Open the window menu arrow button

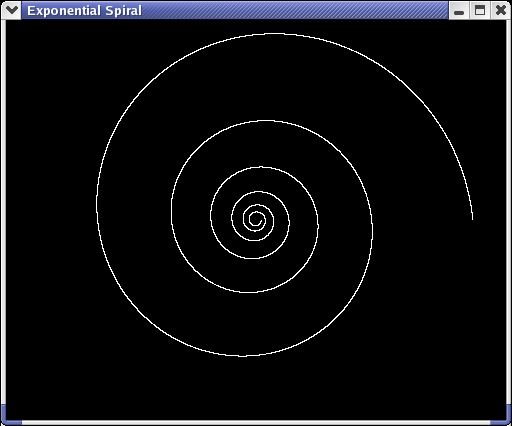[x=12, y=10]
